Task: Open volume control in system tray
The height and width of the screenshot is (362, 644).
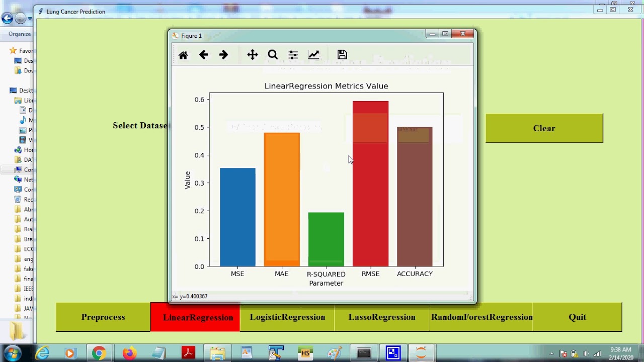Action: click(x=586, y=354)
